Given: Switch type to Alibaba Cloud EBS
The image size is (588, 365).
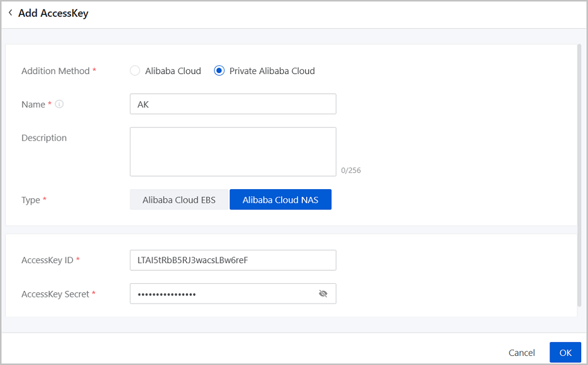Looking at the screenshot, I should point(179,200).
